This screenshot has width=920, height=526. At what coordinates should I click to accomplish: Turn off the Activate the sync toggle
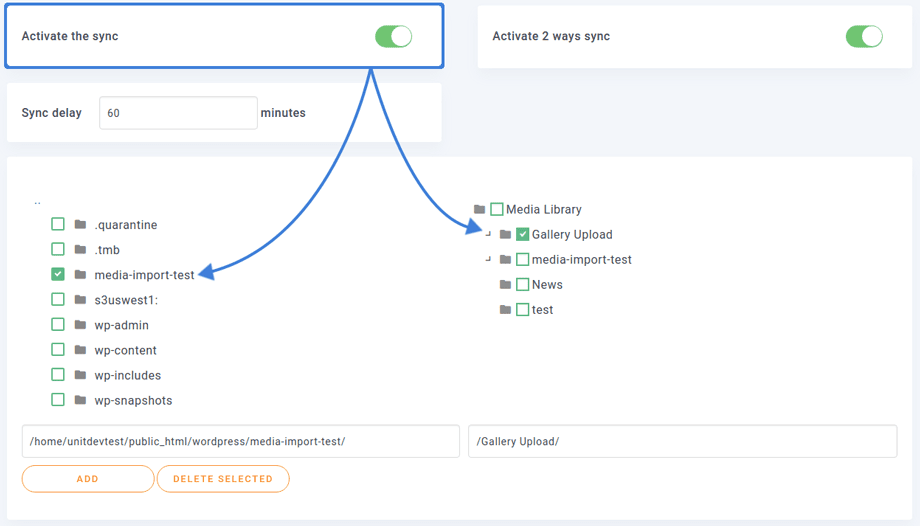[x=393, y=37]
